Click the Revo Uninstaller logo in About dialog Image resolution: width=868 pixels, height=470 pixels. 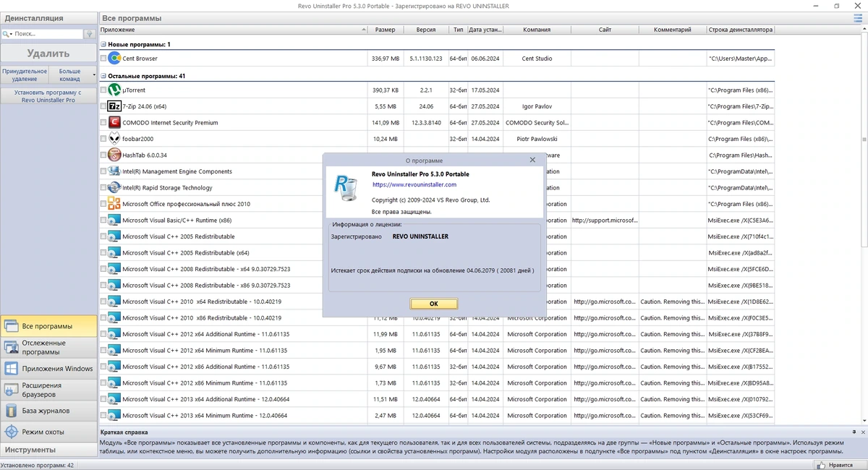(344, 187)
